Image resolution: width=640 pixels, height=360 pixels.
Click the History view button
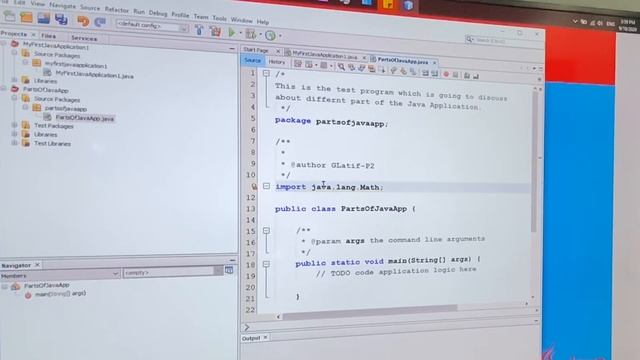276,62
